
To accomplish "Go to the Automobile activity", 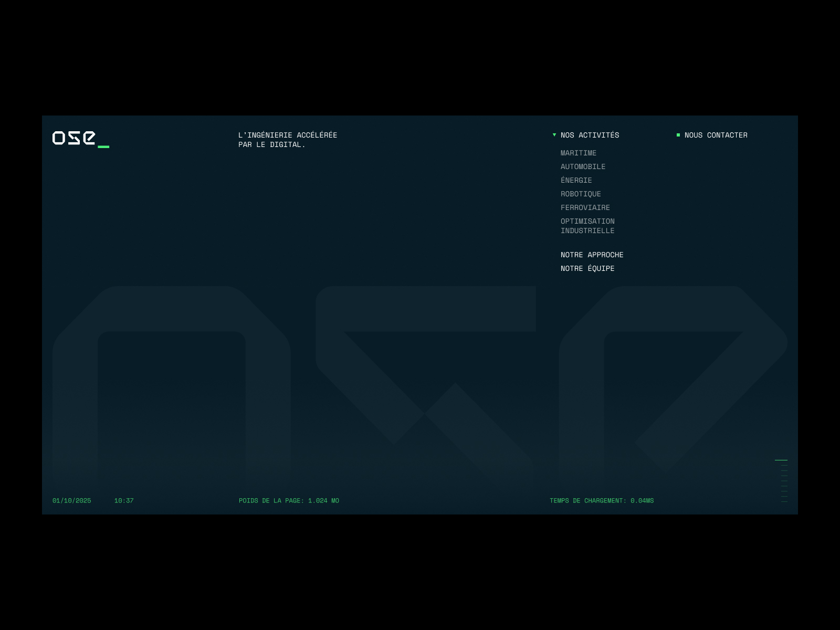I will click(583, 167).
